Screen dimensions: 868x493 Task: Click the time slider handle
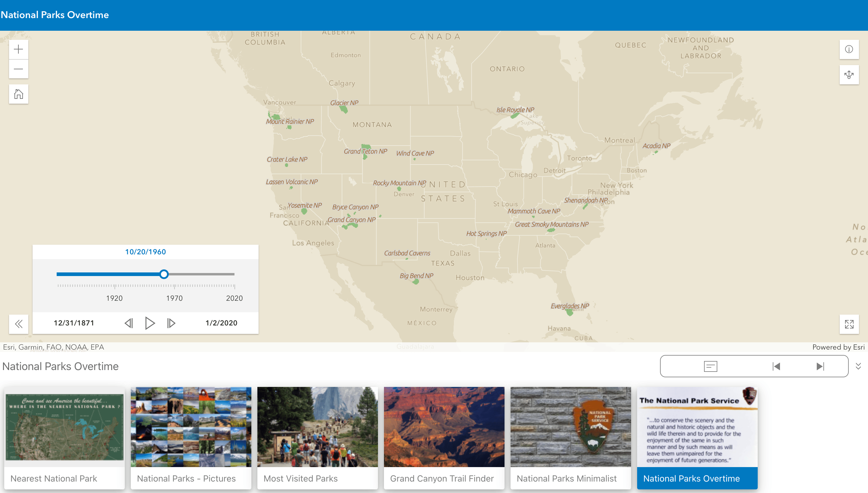[164, 274]
